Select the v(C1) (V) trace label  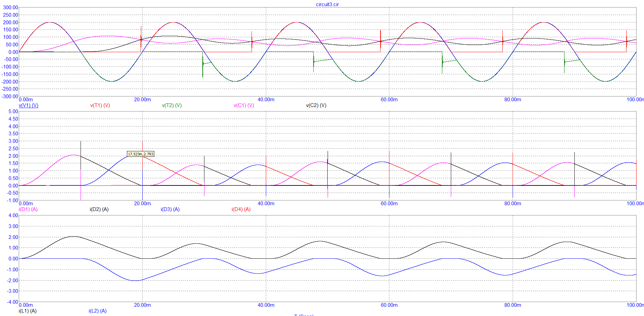point(244,105)
